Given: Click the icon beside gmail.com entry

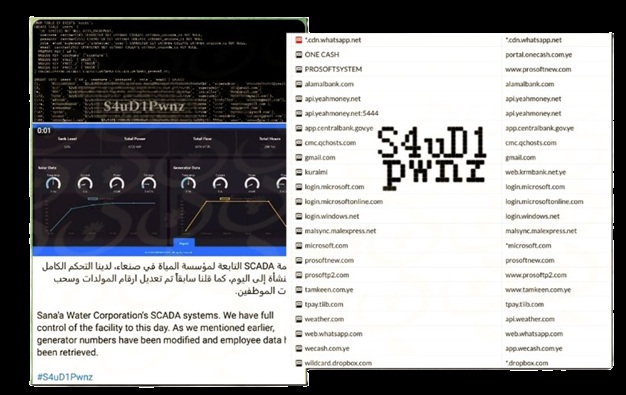Looking at the screenshot, I should (299, 158).
